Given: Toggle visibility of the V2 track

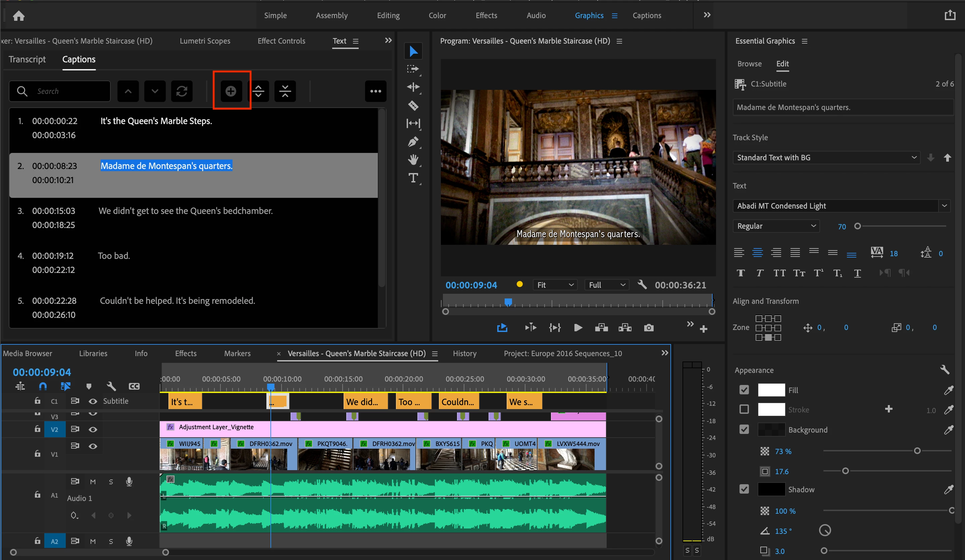Looking at the screenshot, I should pos(93,430).
